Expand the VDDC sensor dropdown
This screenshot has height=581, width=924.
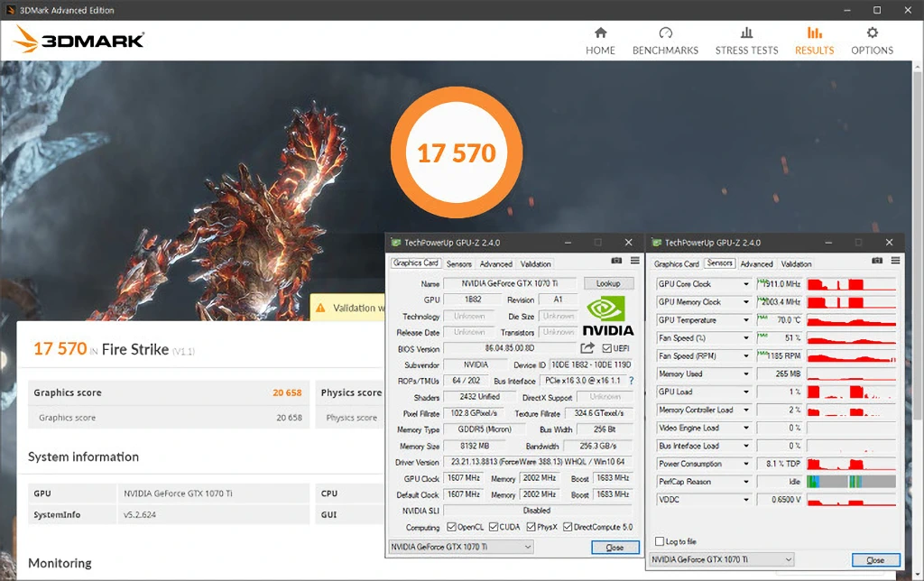pyautogui.click(x=746, y=500)
